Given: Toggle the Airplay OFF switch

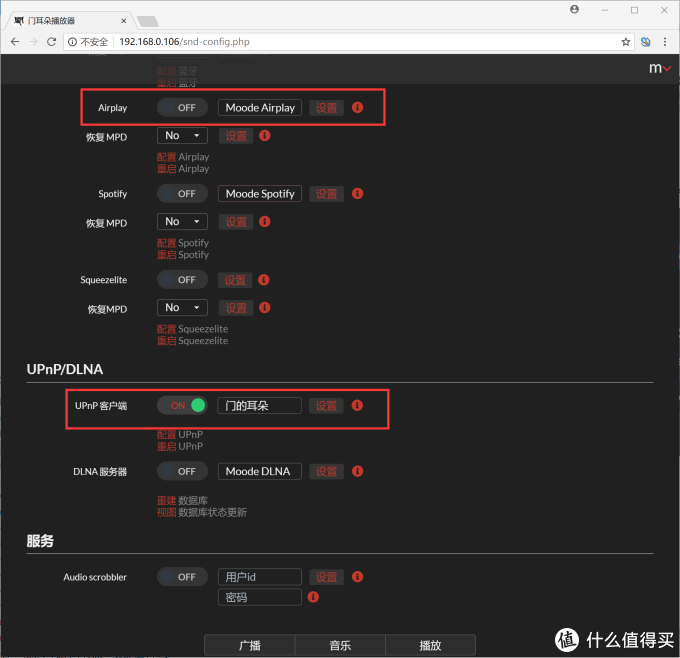Looking at the screenshot, I should click(182, 108).
